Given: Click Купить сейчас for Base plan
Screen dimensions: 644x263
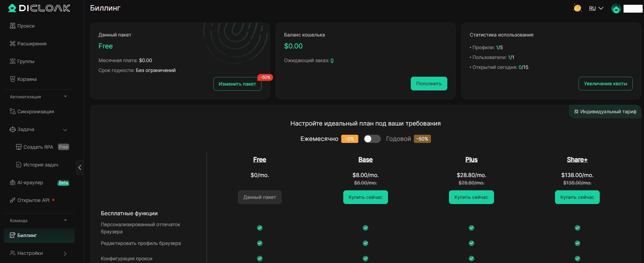Looking at the screenshot, I should tap(365, 197).
